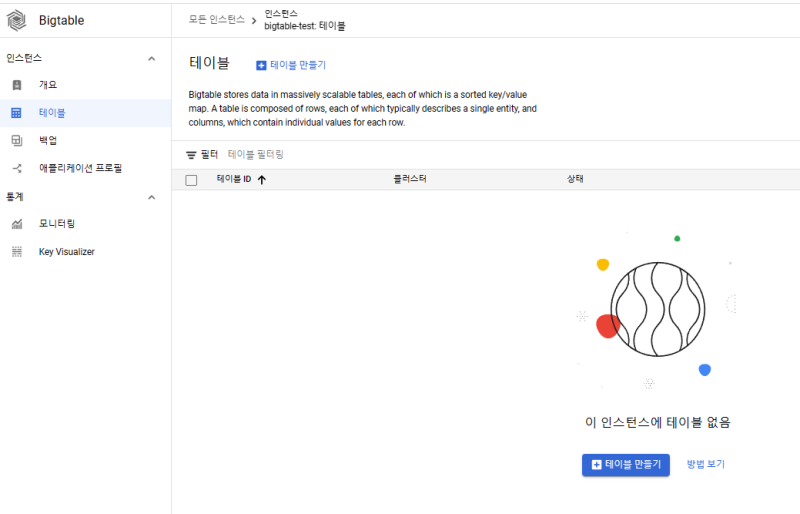Viewport: 800px width, 514px height.
Task: Click the 테이블 ID column header
Action: [234, 179]
